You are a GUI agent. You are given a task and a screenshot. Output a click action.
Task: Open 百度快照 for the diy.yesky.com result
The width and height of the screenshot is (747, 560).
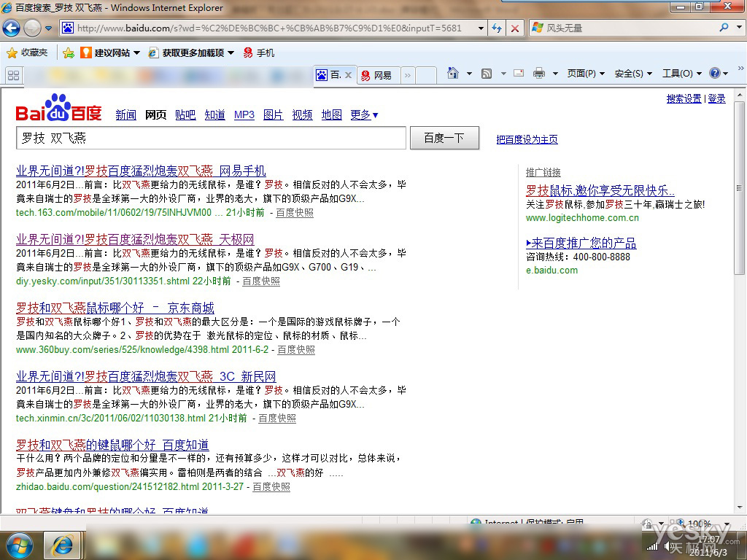[261, 281]
